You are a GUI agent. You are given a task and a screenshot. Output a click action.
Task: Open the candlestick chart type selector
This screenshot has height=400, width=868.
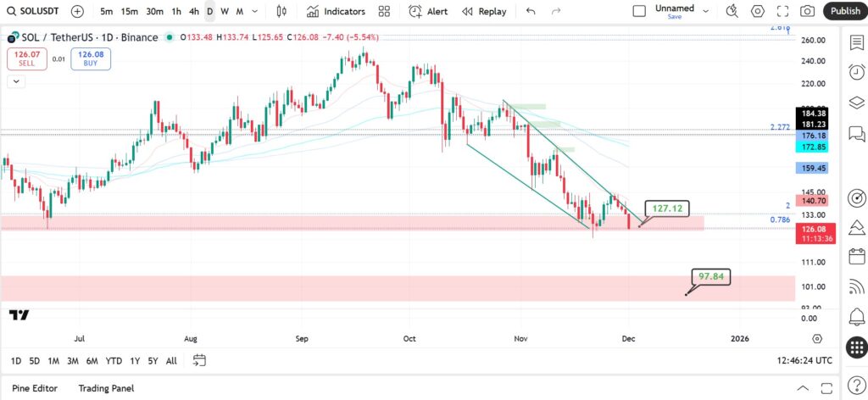coord(281,11)
